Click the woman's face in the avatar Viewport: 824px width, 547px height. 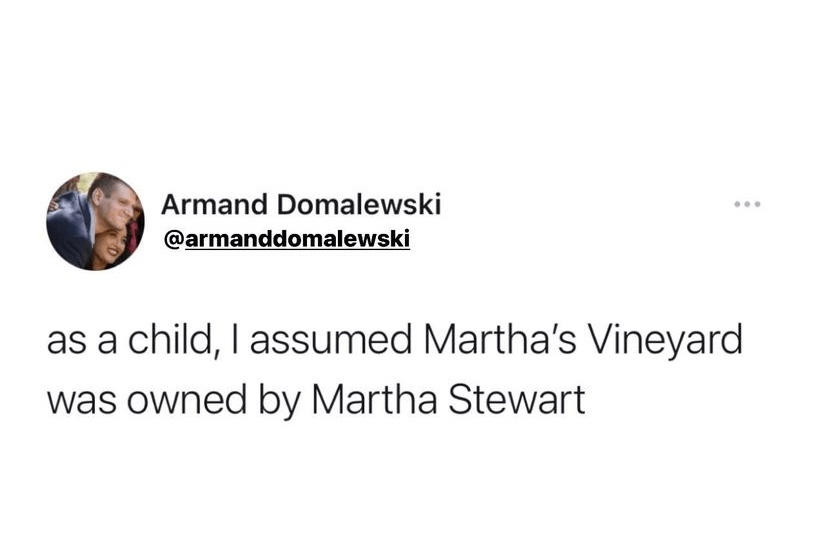[x=110, y=244]
